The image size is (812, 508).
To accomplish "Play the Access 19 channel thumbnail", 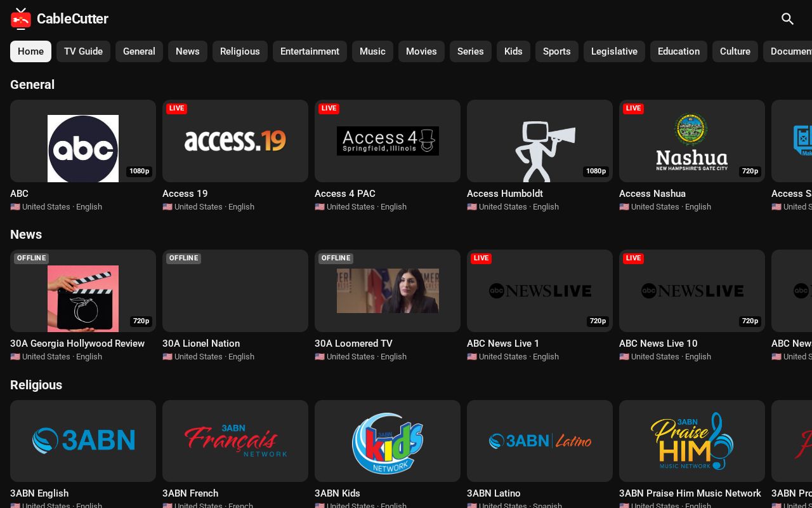I will tap(235, 141).
